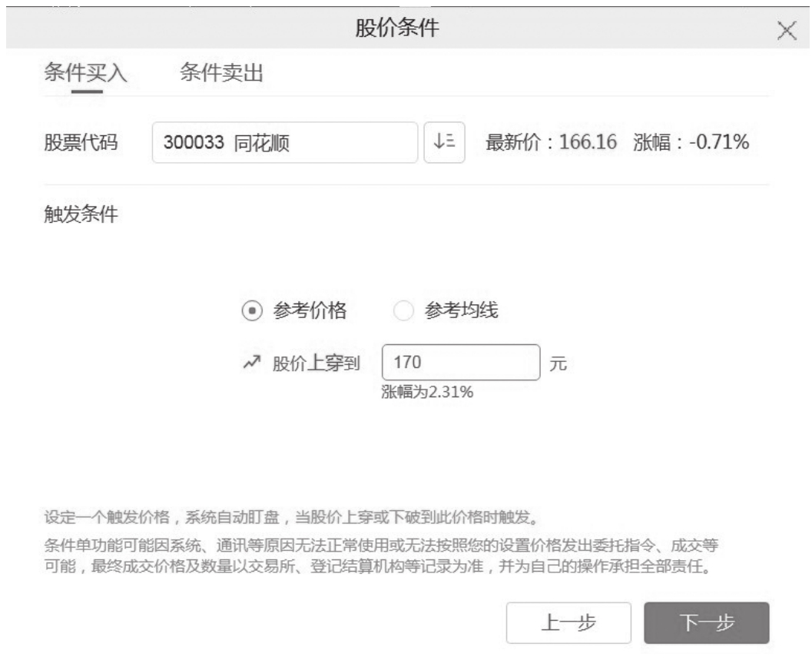Click the 股价上穿到 label

(x=316, y=363)
